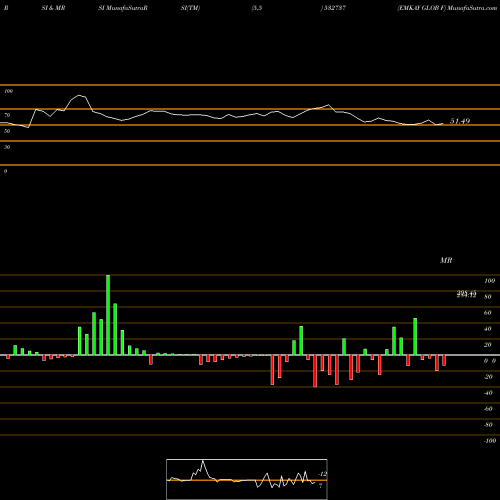
Task: Click the MR axis label 40
Action: click(488, 329)
